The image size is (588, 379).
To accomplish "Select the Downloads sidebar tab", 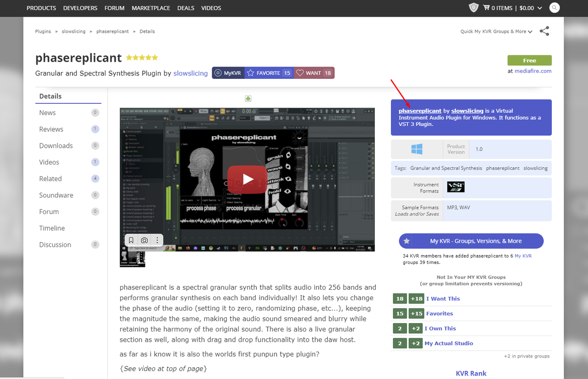I will (69, 145).
